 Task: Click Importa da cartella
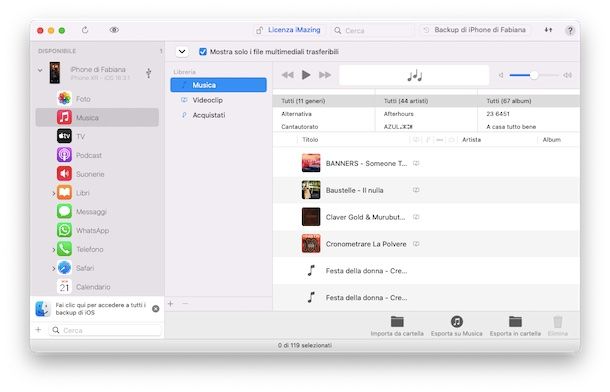(x=397, y=326)
